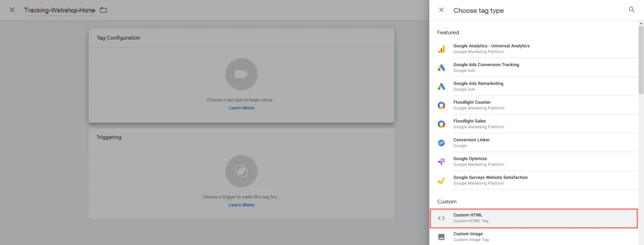Select the Floodlight Counter tag type
Image resolution: width=644 pixels, height=245 pixels.
tap(534, 105)
